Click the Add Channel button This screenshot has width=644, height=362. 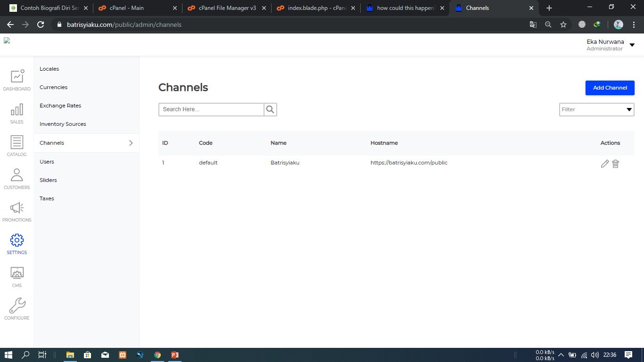click(x=610, y=88)
